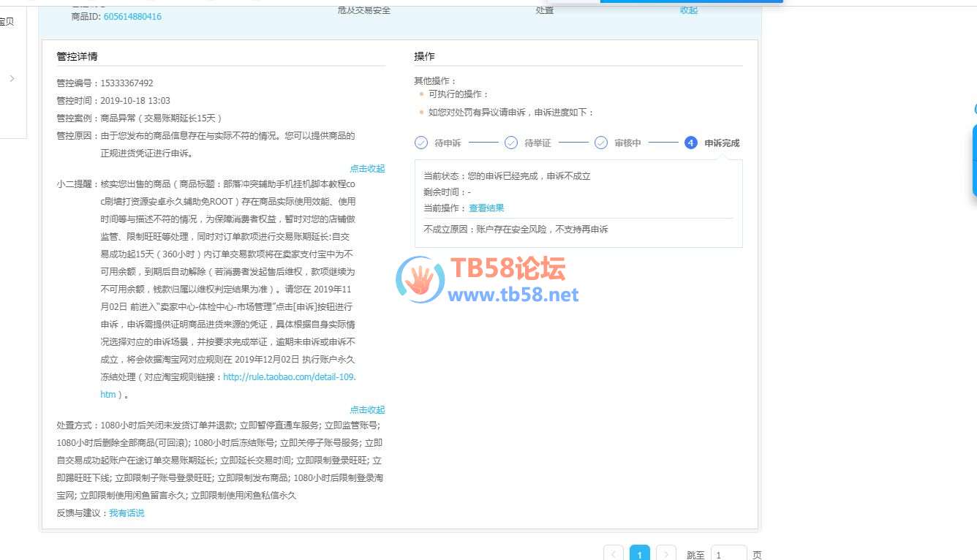Click 管控案例 商品异常 text

[140, 118]
